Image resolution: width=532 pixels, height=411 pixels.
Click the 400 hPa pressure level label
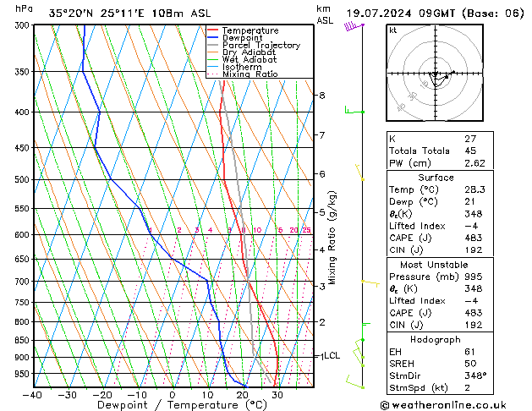[x=24, y=112]
